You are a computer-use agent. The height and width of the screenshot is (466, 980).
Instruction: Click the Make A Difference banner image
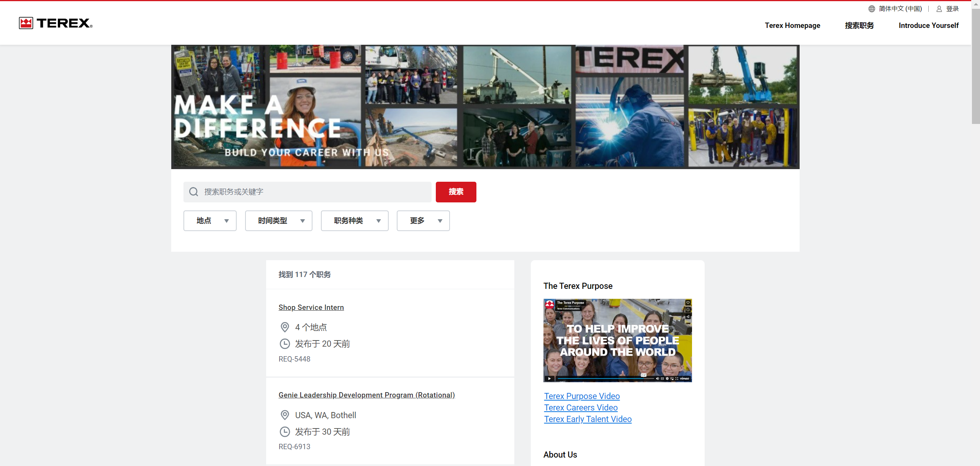pyautogui.click(x=485, y=107)
